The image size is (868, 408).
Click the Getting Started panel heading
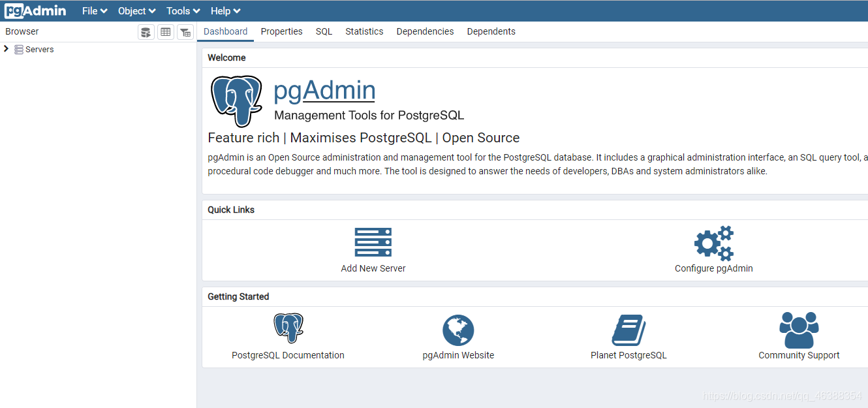pyautogui.click(x=238, y=296)
